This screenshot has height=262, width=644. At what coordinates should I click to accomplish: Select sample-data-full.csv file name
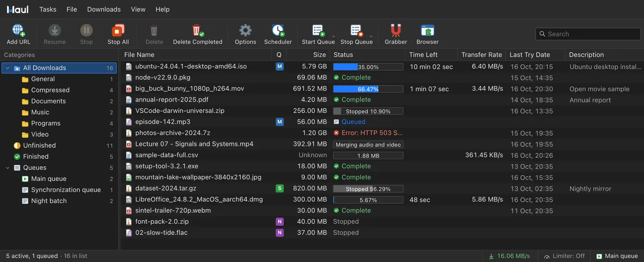(167, 155)
